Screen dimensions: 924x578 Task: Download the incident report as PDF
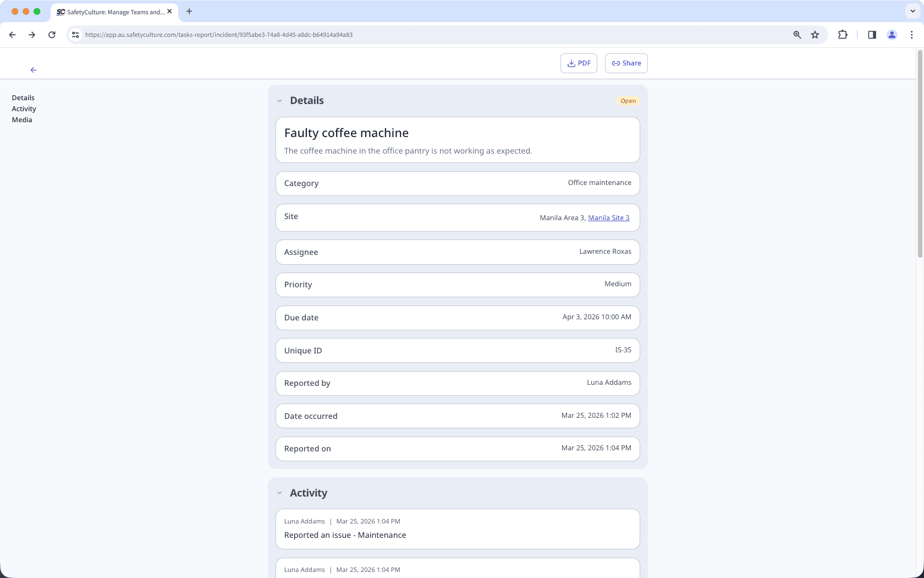point(579,63)
